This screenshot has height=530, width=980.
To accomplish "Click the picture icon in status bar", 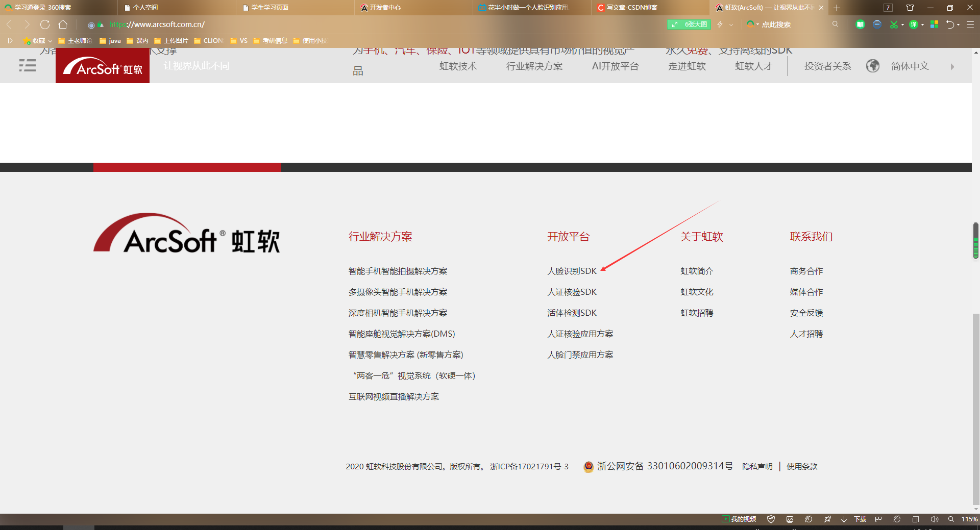I will point(790,519).
